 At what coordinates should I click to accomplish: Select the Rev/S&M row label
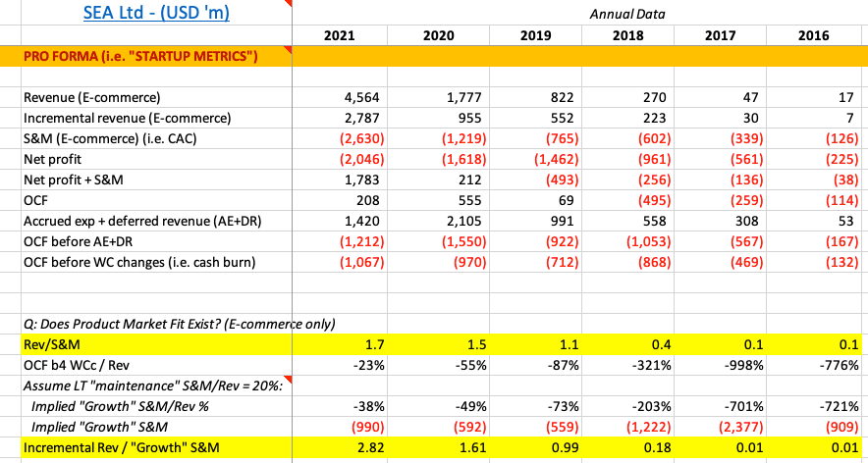coord(51,344)
